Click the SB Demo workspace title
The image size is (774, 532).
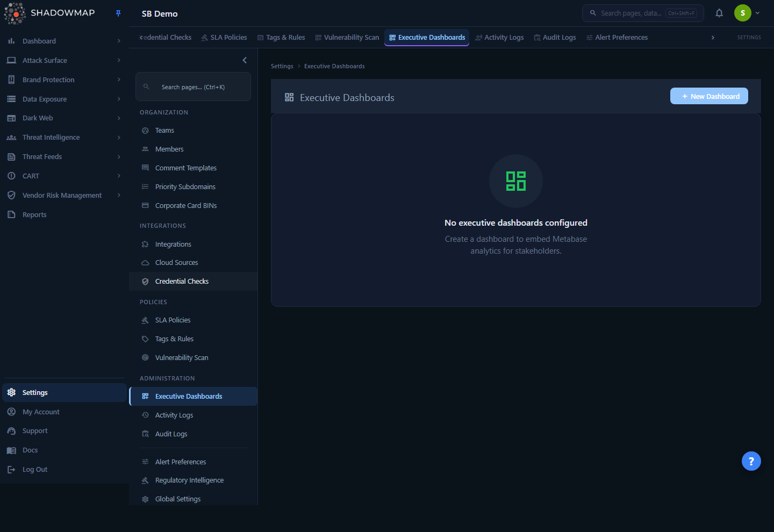click(x=160, y=14)
